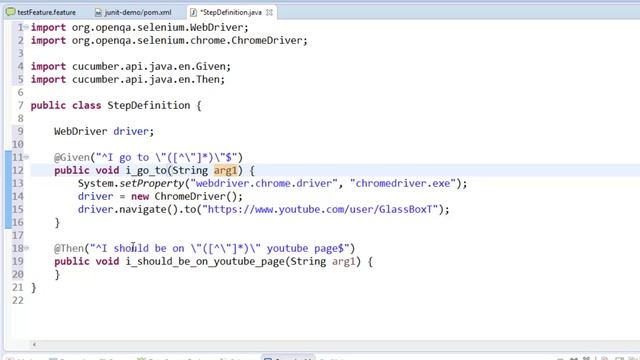Switch to the testFeature.feature tab
The width and height of the screenshot is (640, 360).
point(41,12)
